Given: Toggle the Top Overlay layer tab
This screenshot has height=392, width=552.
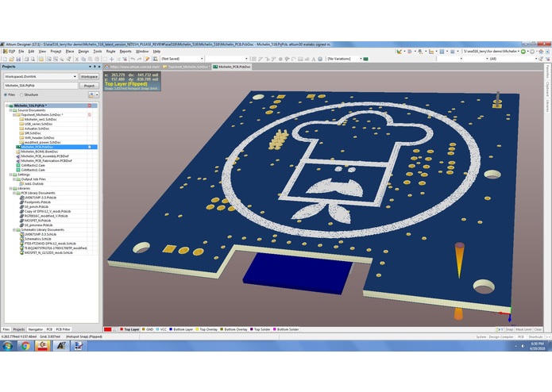Looking at the screenshot, I should click(x=207, y=329).
